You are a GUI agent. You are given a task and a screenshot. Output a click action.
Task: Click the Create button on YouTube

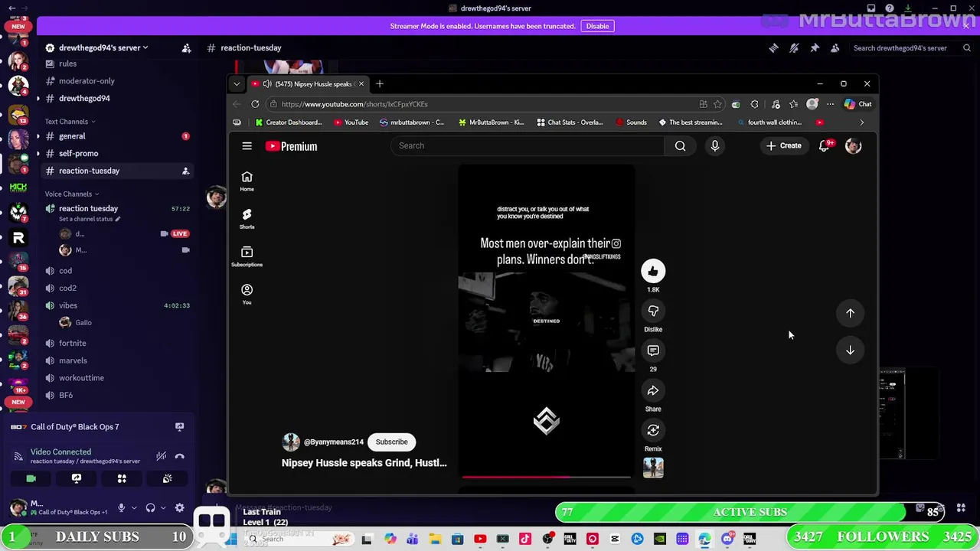(x=784, y=145)
